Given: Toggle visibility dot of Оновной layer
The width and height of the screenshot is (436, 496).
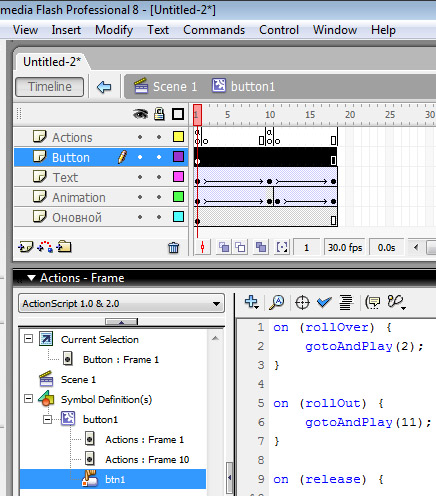Looking at the screenshot, I should (x=140, y=217).
